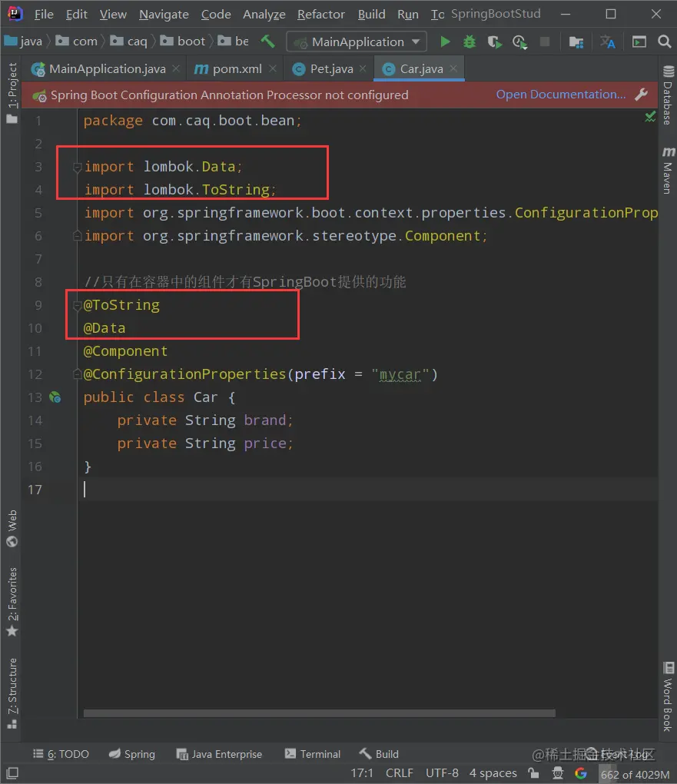Open Search Everywhere magnifier
677x784 pixels.
click(665, 42)
